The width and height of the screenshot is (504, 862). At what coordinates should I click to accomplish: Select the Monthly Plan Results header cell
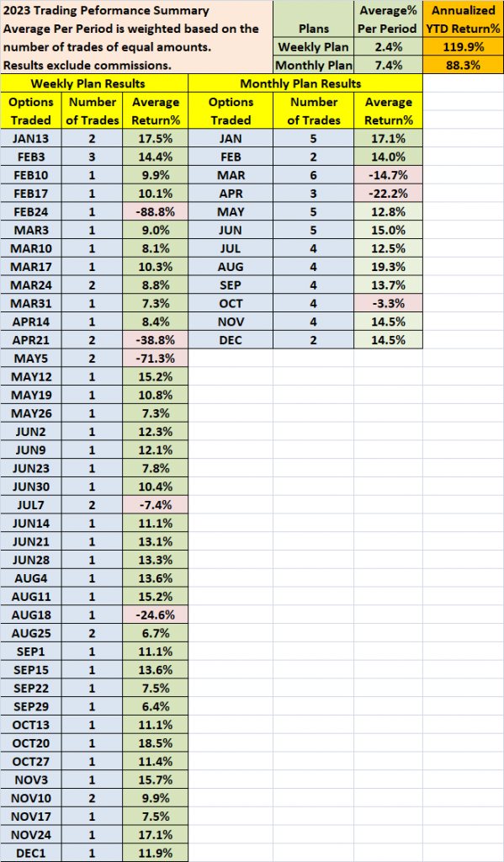pyautogui.click(x=305, y=83)
